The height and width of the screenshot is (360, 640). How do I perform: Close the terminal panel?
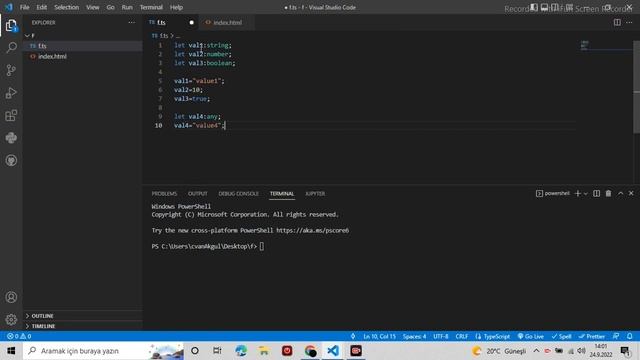[x=631, y=193]
